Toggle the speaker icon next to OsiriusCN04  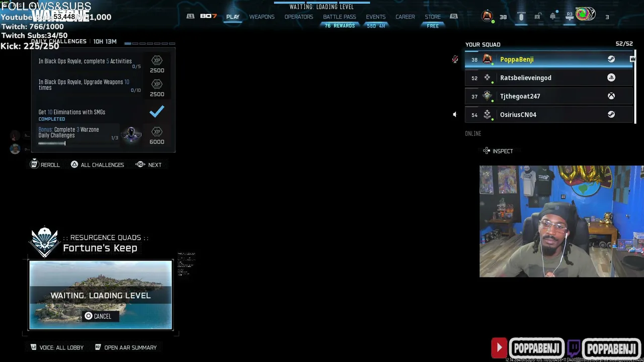click(454, 115)
